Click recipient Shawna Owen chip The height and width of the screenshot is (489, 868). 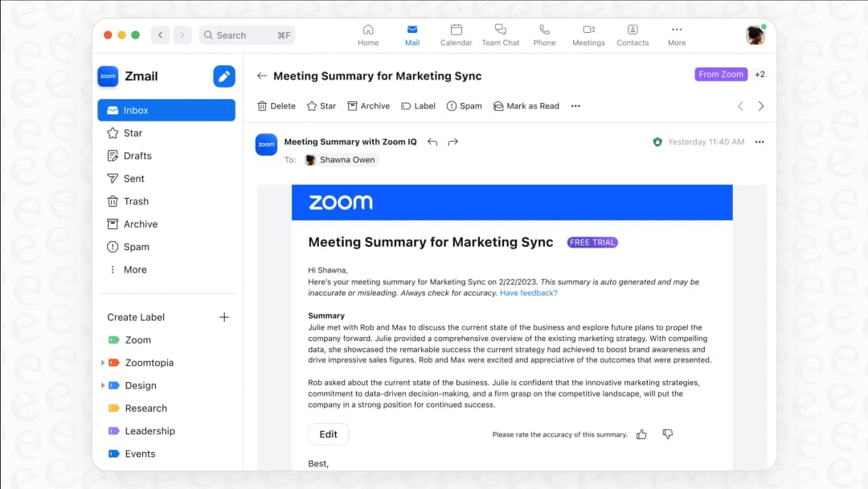coord(341,159)
